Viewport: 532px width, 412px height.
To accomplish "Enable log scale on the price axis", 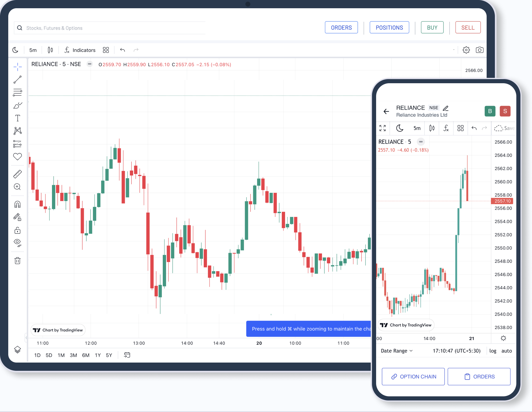I will 493,351.
